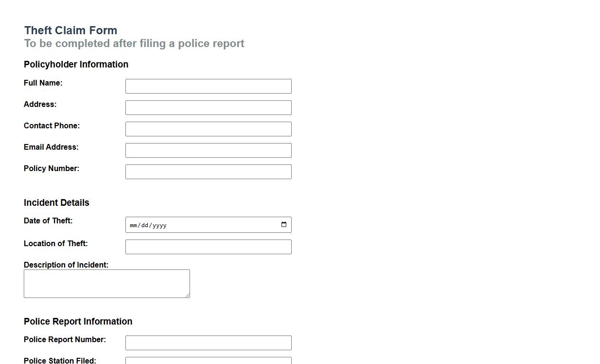600x364 pixels.
Task: Click the calendar icon in the date field
Action: click(x=284, y=224)
